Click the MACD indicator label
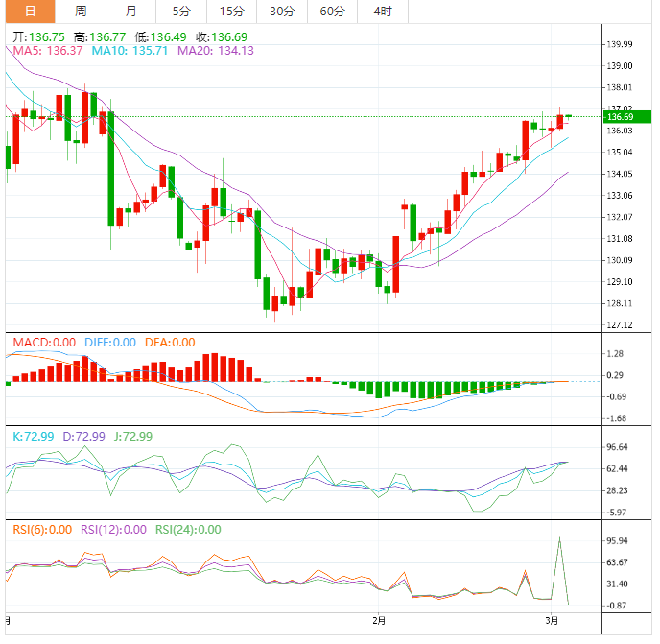 (x=43, y=343)
